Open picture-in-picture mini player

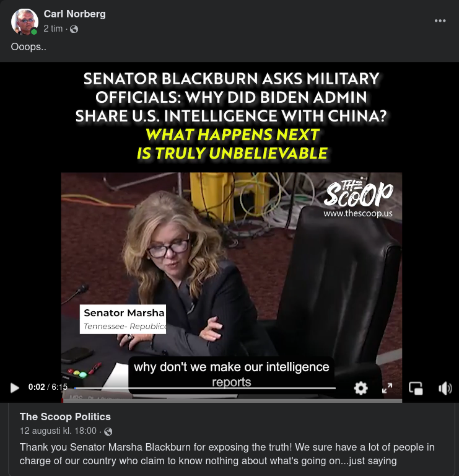coord(416,388)
